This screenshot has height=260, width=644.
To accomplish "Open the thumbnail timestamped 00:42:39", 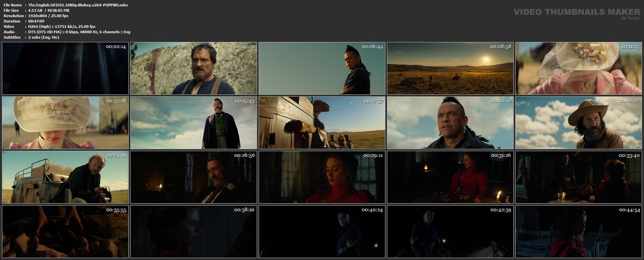I will tap(450, 231).
